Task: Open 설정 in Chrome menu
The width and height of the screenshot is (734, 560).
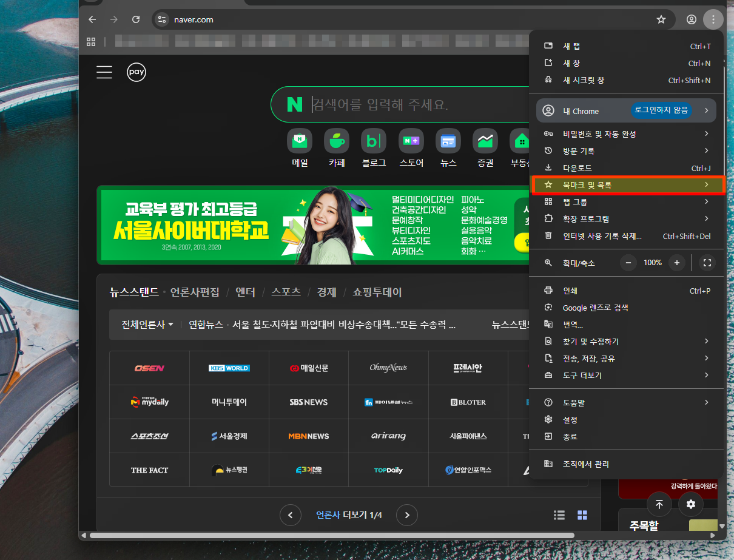Action: tap(626, 420)
